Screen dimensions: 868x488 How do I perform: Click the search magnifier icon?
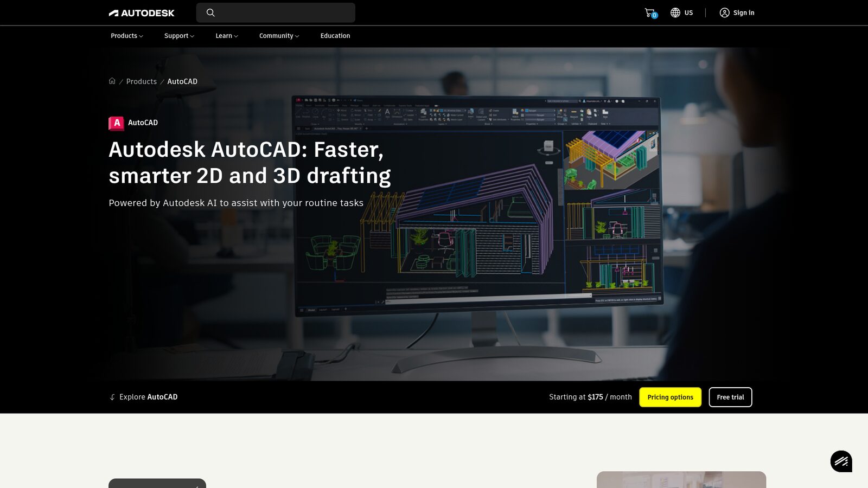(x=210, y=12)
